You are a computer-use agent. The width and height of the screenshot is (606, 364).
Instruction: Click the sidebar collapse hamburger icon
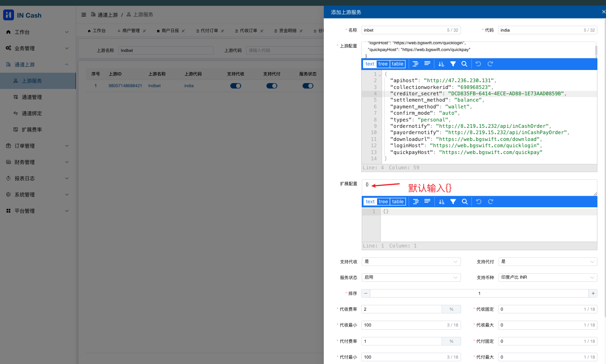[84, 15]
